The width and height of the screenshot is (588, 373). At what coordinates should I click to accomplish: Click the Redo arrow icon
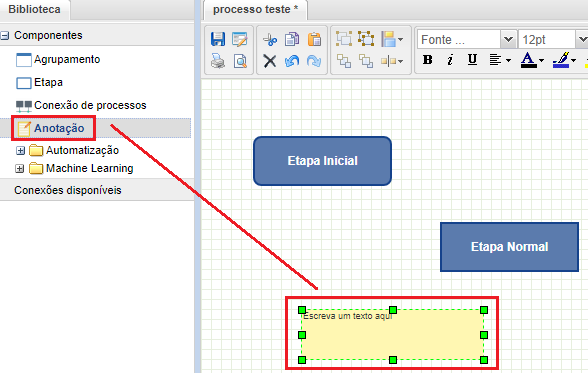coord(314,61)
